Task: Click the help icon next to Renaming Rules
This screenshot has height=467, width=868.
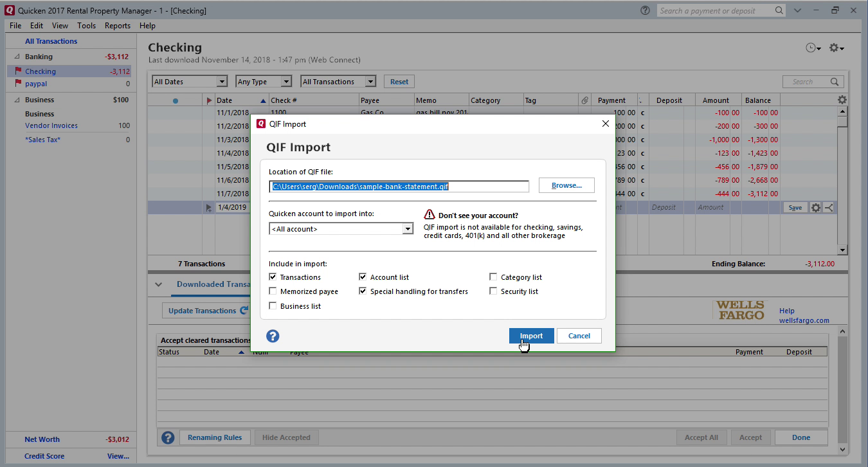Action: pos(168,437)
